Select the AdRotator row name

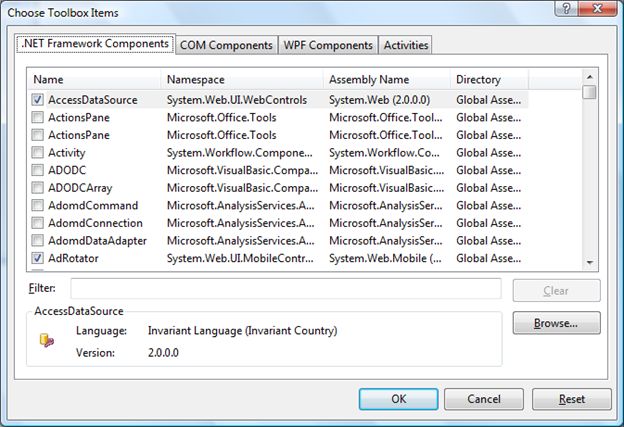point(73,258)
